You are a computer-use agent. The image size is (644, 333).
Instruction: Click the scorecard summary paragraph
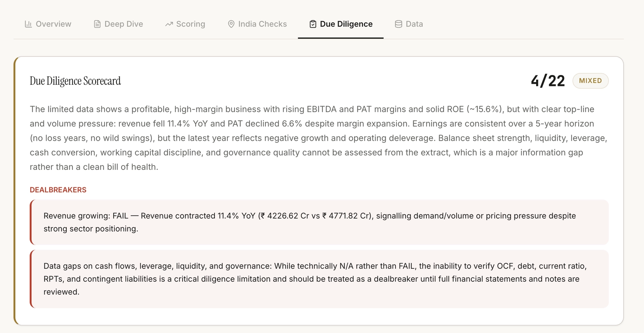[x=319, y=138]
